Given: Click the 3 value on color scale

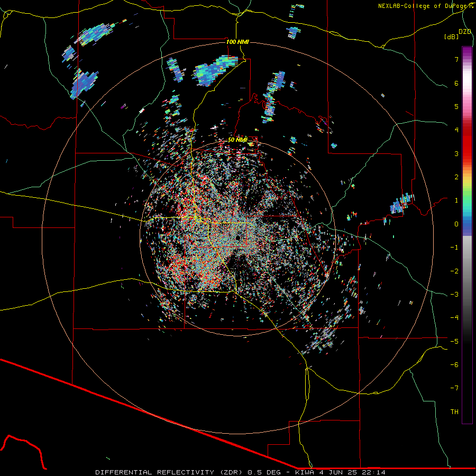Looking at the screenshot, I should pyautogui.click(x=456, y=153).
